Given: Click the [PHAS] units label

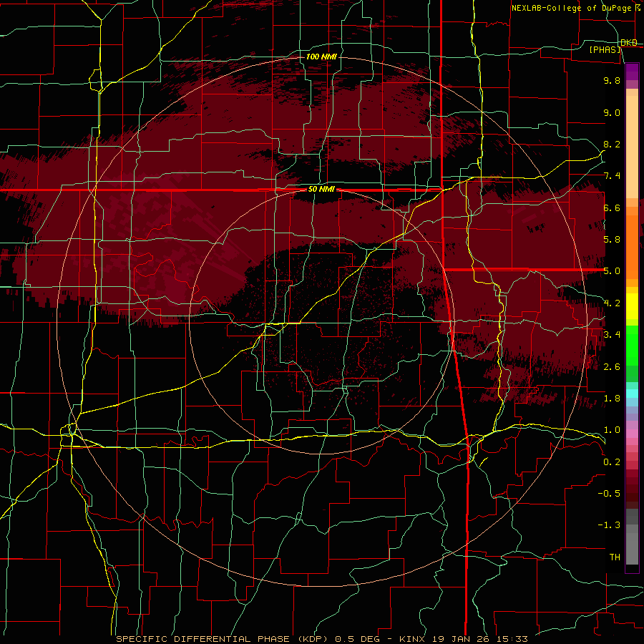Looking at the screenshot, I should pyautogui.click(x=605, y=49).
